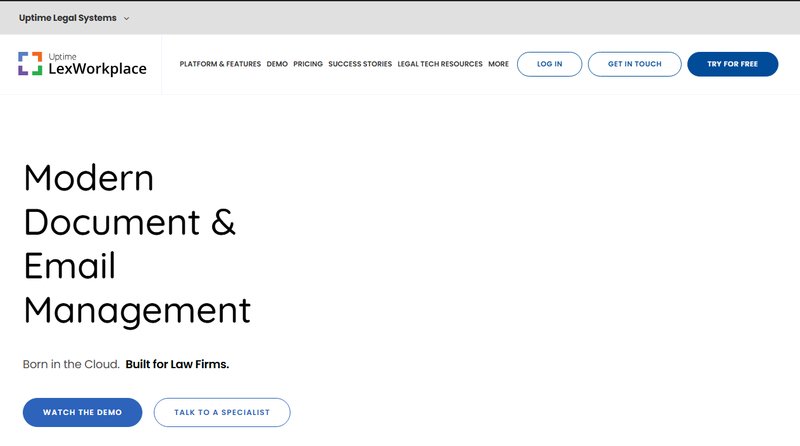Open the Legal Tech Resources menu
Viewport: 800px width, 446px height.
coord(439,64)
